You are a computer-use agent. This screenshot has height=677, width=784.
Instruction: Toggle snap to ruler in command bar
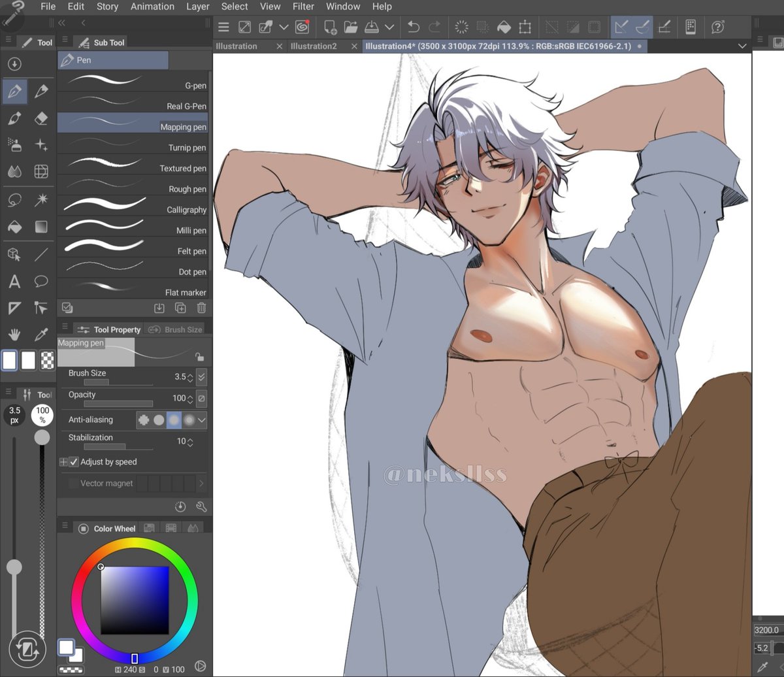[x=621, y=27]
